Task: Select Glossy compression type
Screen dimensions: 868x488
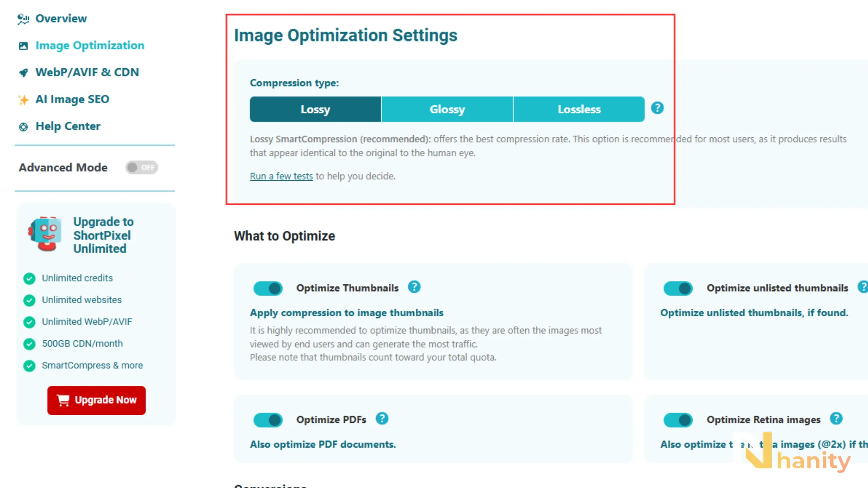Action: pos(447,109)
